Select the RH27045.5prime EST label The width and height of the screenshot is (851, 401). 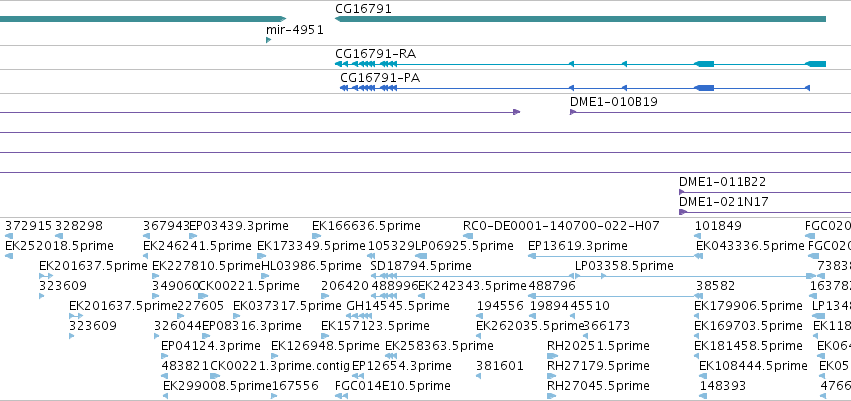[x=598, y=386]
